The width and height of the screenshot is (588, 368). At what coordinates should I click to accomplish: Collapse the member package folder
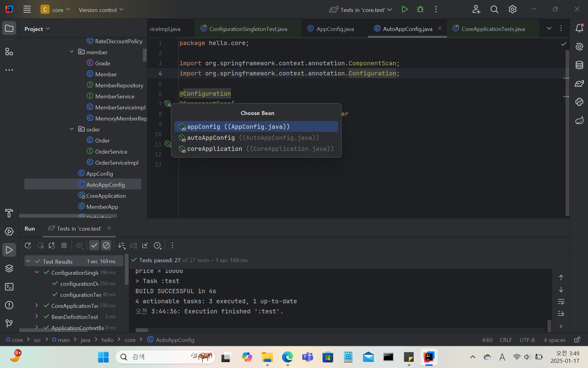[72, 52]
